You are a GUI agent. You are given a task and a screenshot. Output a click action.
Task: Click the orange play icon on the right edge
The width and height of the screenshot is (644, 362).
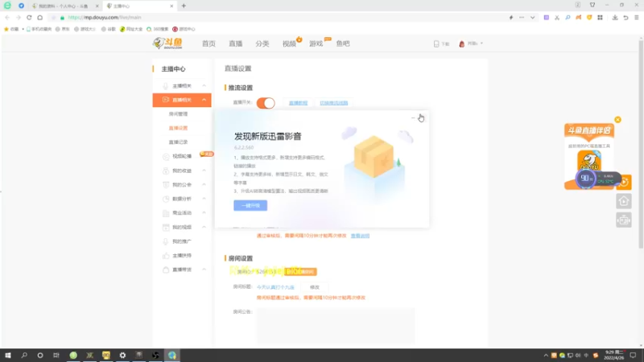[625, 182]
